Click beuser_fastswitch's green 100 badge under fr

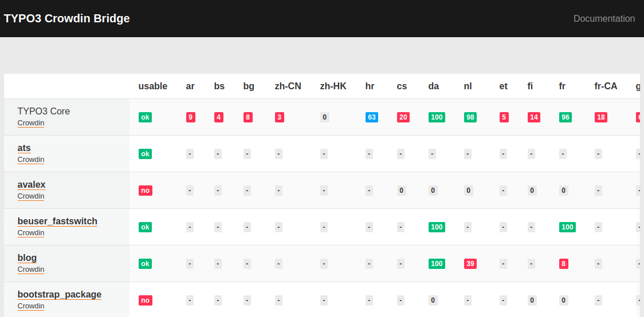click(567, 227)
